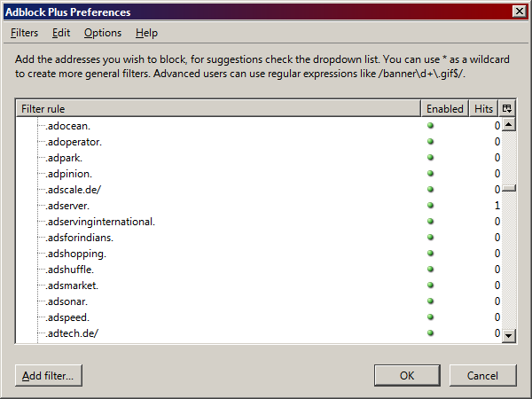
Task: Toggle enabled dot for .adocean.
Action: pyautogui.click(x=431, y=126)
